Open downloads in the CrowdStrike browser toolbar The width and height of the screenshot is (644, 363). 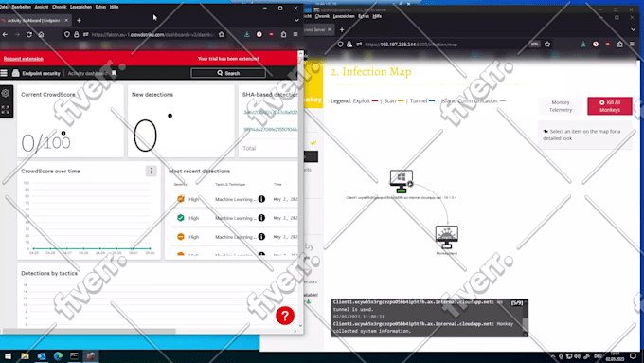247,34
